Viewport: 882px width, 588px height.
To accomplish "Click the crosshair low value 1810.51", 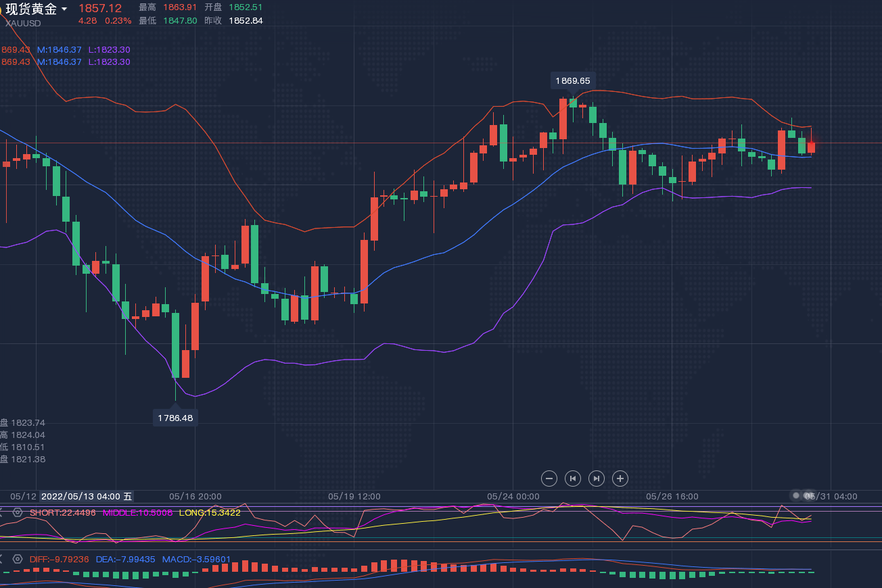I will pyautogui.click(x=28, y=447).
